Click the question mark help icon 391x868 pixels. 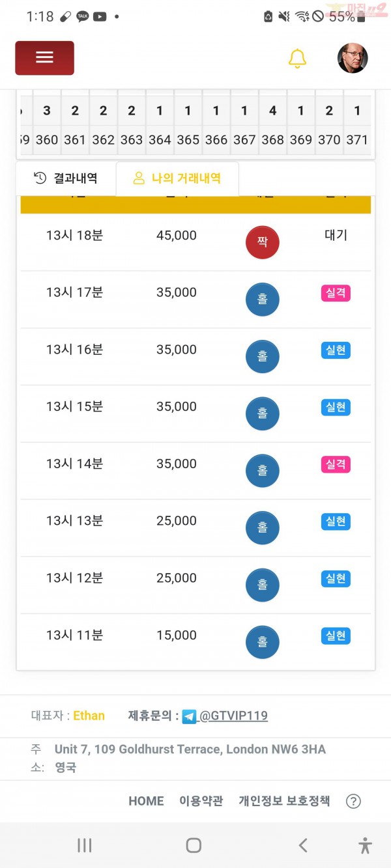tap(353, 802)
